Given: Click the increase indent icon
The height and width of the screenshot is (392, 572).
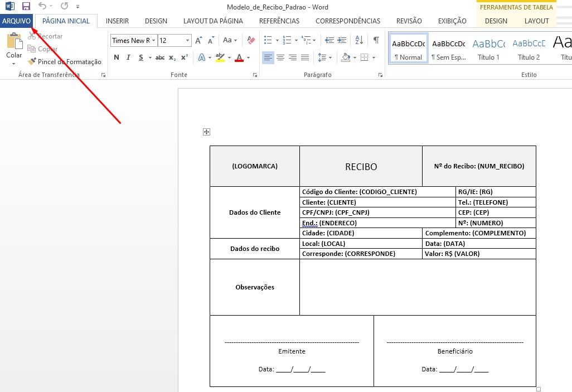Looking at the screenshot, I should [x=341, y=40].
